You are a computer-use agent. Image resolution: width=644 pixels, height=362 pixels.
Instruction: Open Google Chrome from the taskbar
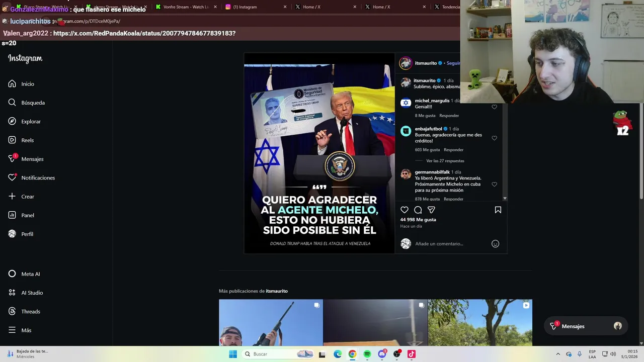(352, 354)
